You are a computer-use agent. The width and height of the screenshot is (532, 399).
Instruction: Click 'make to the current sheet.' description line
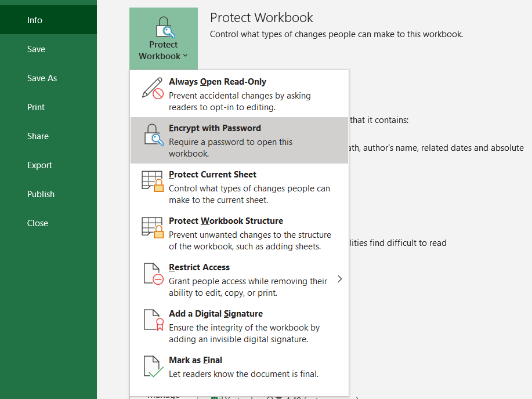coord(219,200)
